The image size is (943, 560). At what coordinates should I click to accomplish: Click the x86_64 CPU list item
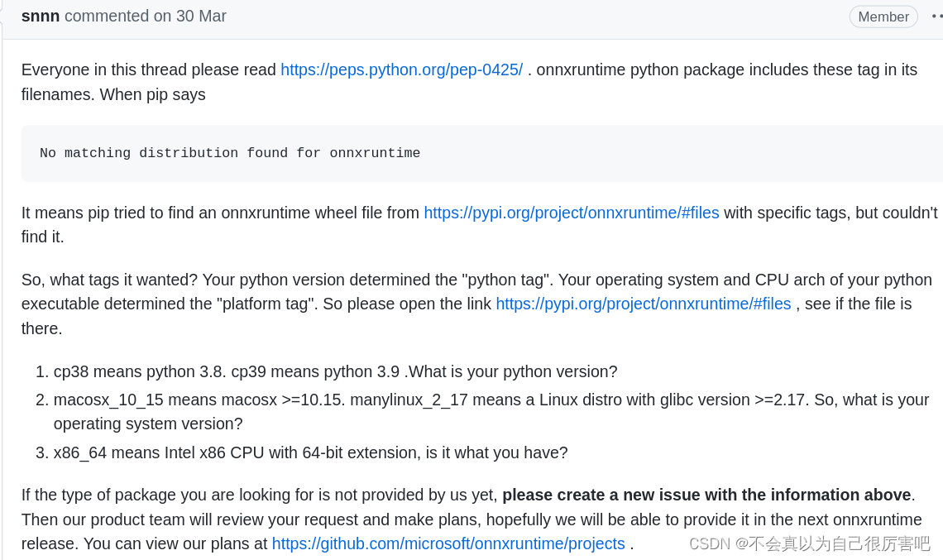pyautogui.click(x=310, y=452)
